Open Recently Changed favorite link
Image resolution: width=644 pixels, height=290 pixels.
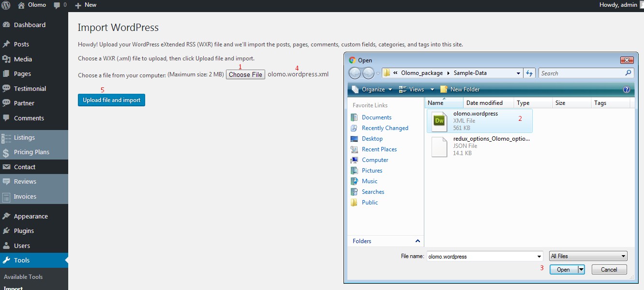coord(385,128)
